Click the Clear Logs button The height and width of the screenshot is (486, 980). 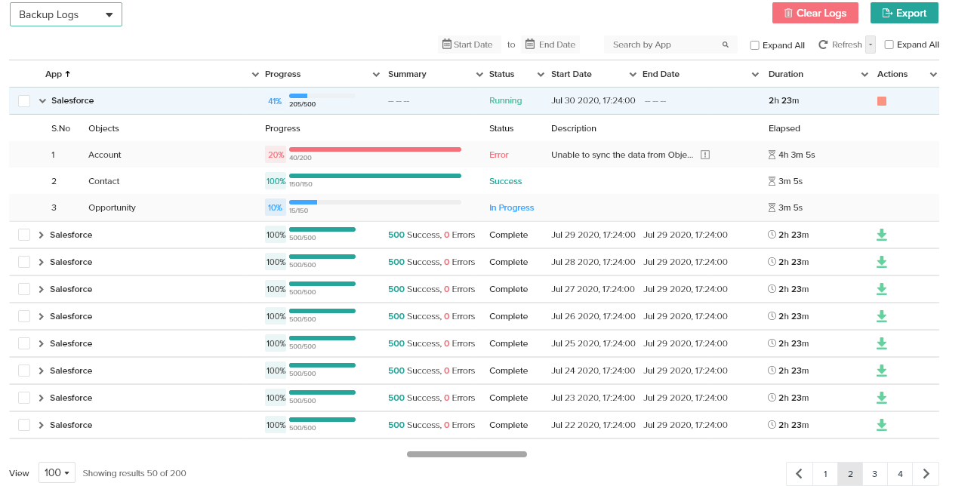pos(815,13)
